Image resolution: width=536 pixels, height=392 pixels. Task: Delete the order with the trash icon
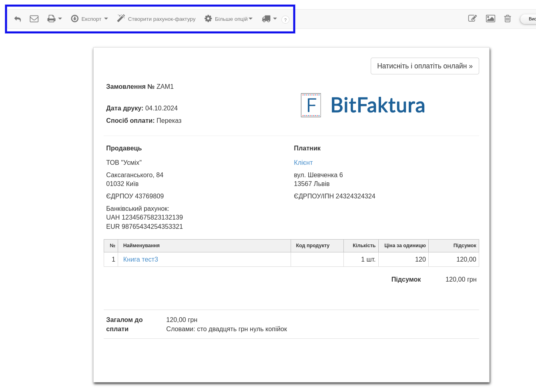508,18
